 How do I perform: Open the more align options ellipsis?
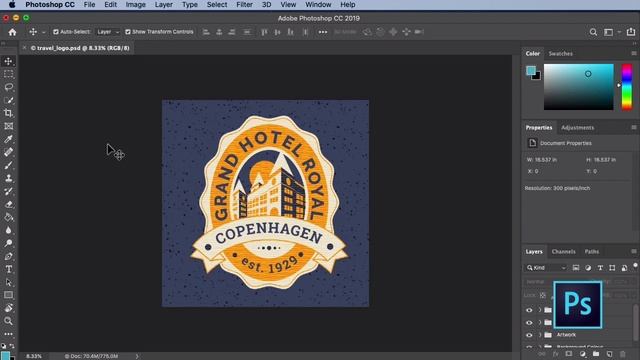tap(322, 32)
